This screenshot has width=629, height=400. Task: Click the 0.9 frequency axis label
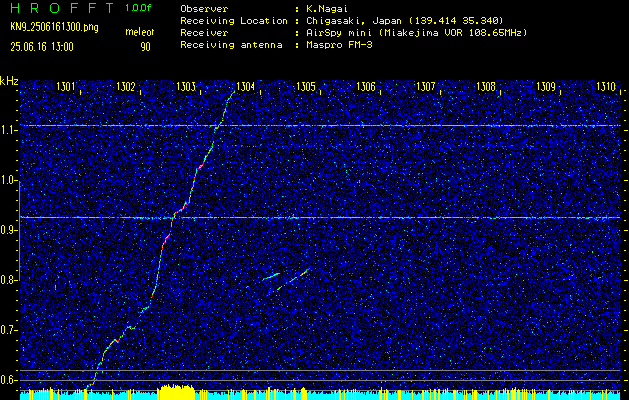6,230
